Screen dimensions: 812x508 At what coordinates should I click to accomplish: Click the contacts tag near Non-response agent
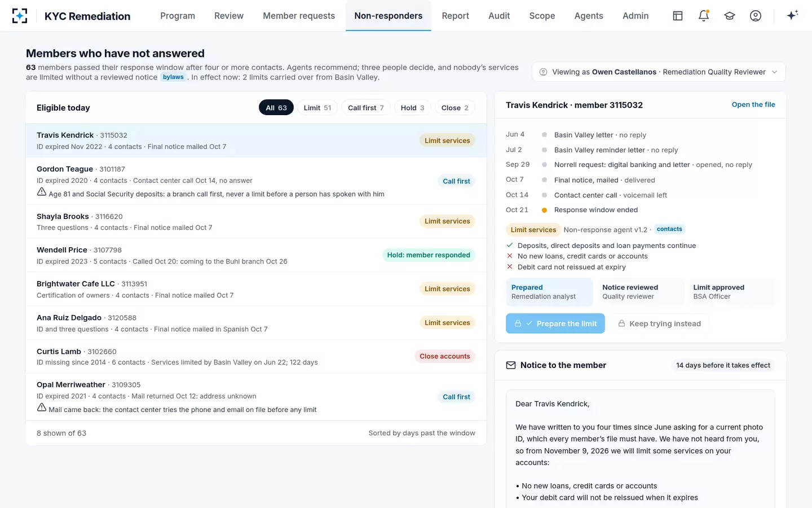(669, 229)
